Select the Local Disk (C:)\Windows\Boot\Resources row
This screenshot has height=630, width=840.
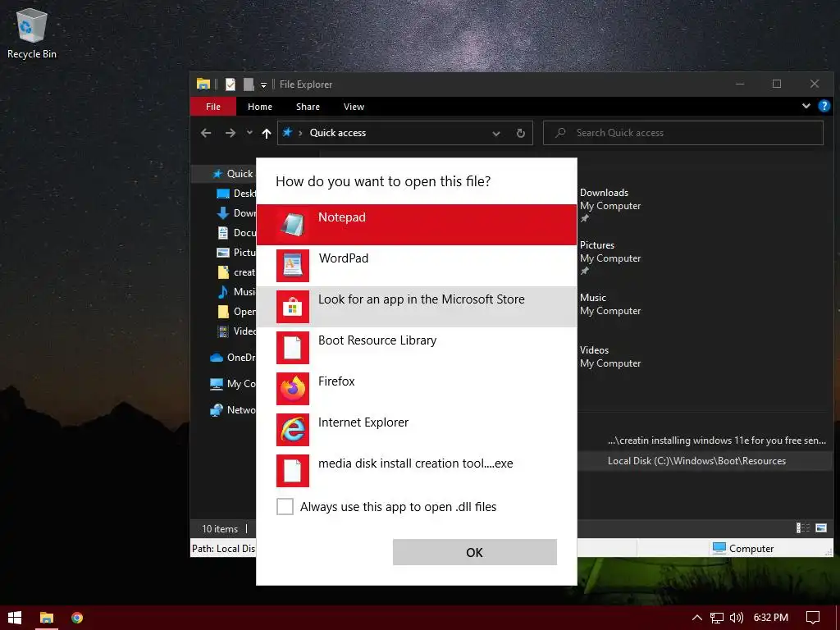point(705,461)
